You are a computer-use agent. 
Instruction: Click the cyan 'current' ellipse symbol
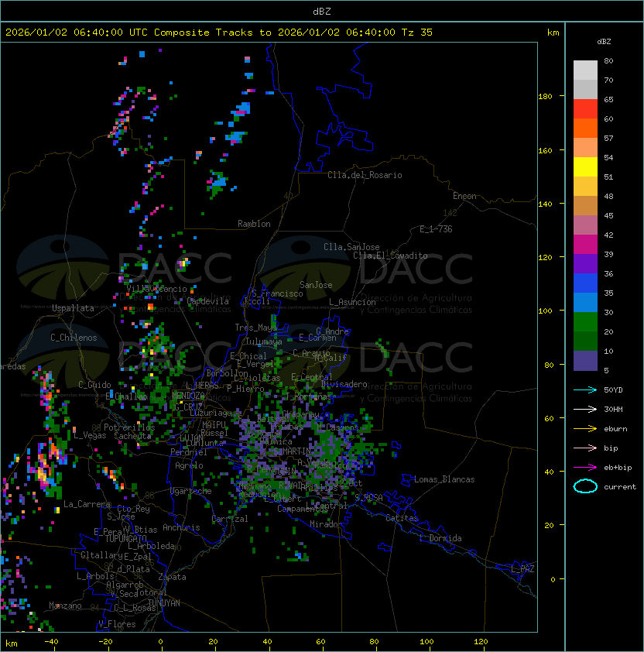coord(585,486)
